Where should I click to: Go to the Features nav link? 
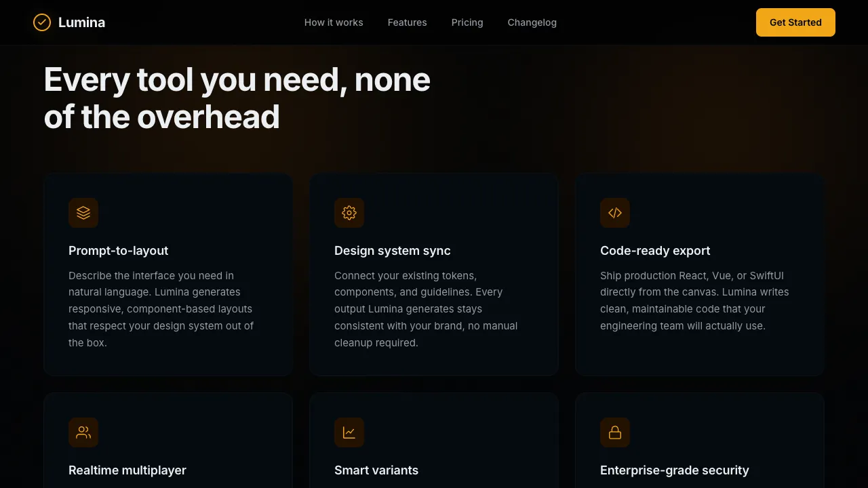coord(408,22)
